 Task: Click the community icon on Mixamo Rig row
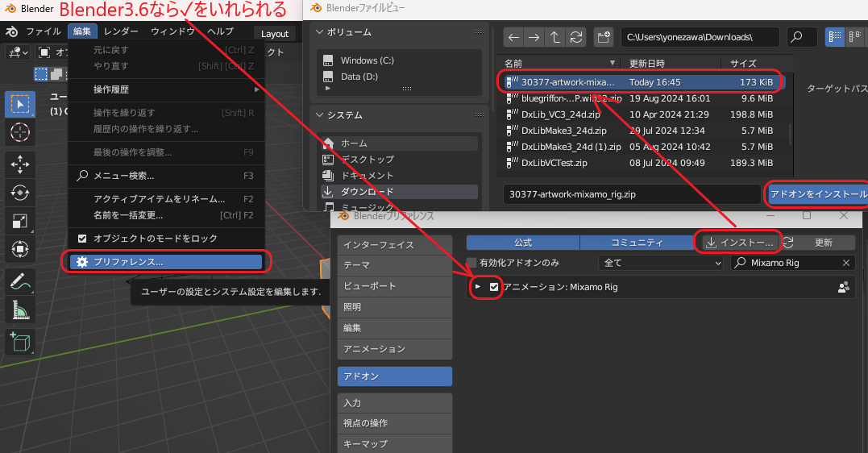(x=844, y=287)
